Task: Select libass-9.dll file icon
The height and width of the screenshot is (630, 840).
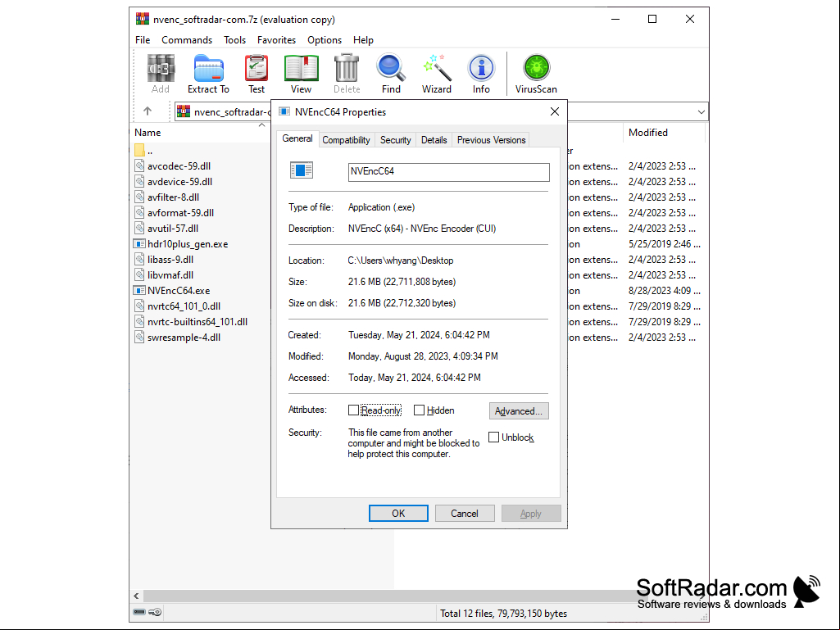Action: 139,259
